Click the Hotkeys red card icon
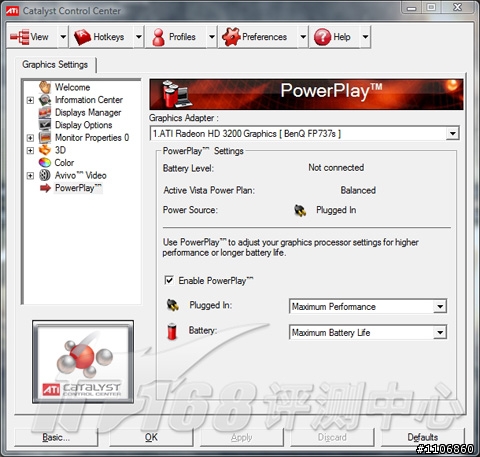The height and width of the screenshot is (457, 480). [82, 37]
